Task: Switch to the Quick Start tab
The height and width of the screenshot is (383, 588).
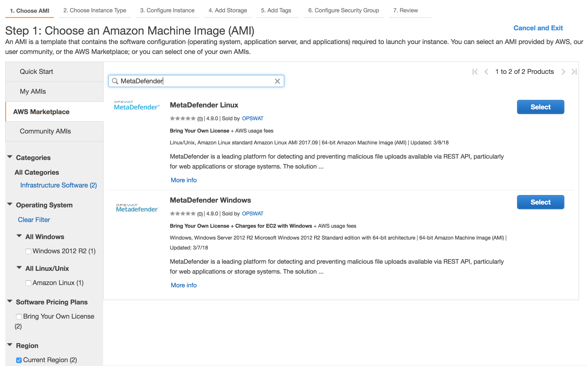Action: (54, 72)
